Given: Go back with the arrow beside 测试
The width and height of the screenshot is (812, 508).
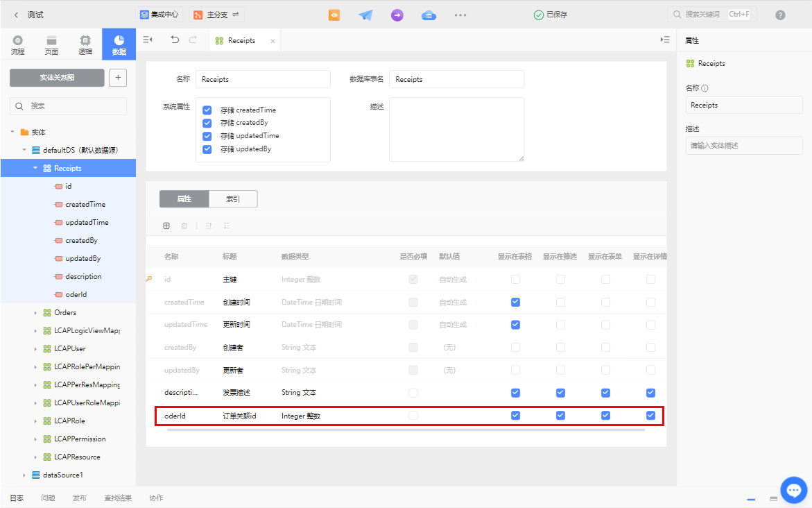Looking at the screenshot, I should (x=16, y=15).
